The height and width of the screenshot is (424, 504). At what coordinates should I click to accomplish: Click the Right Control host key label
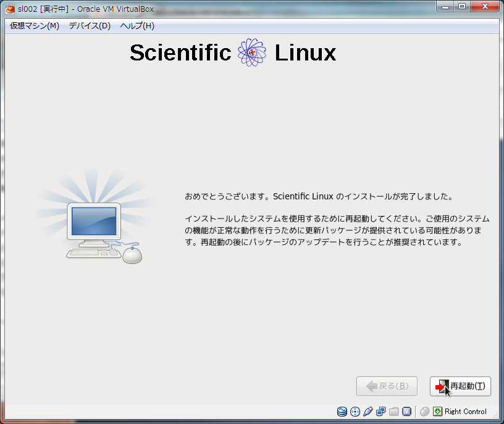pyautogui.click(x=466, y=412)
